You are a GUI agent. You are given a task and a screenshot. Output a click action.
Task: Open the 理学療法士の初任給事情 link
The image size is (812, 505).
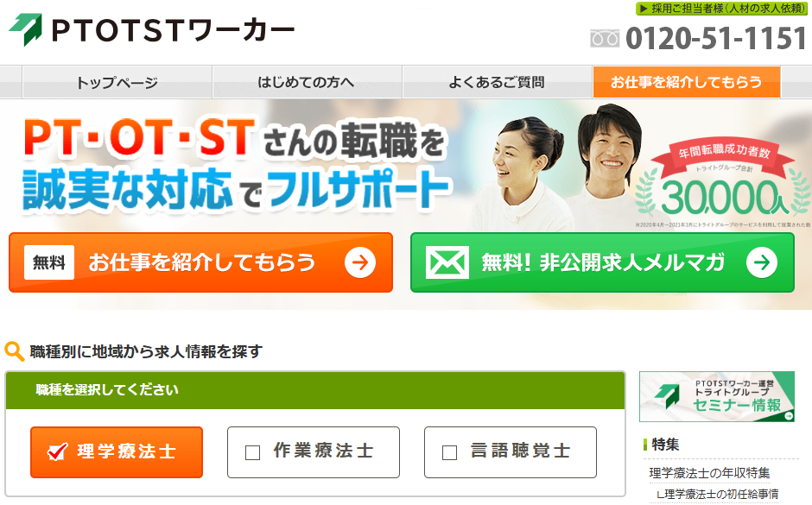(x=718, y=494)
